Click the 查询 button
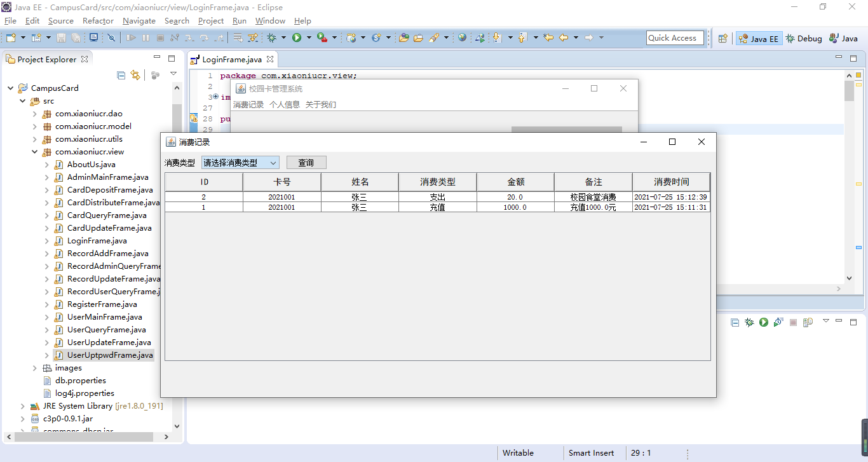Screen dimensions: 868x462 coord(306,163)
